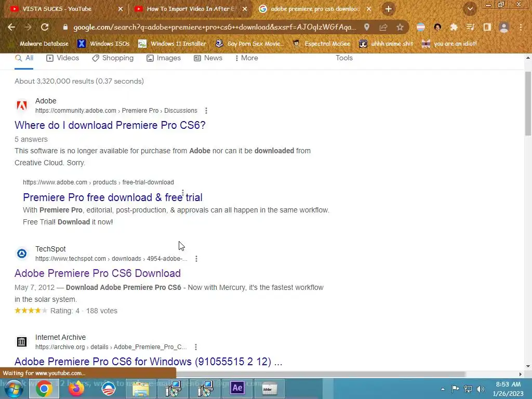The width and height of the screenshot is (532, 399).
Task: Click the address bar URL field
Action: coord(215,27)
